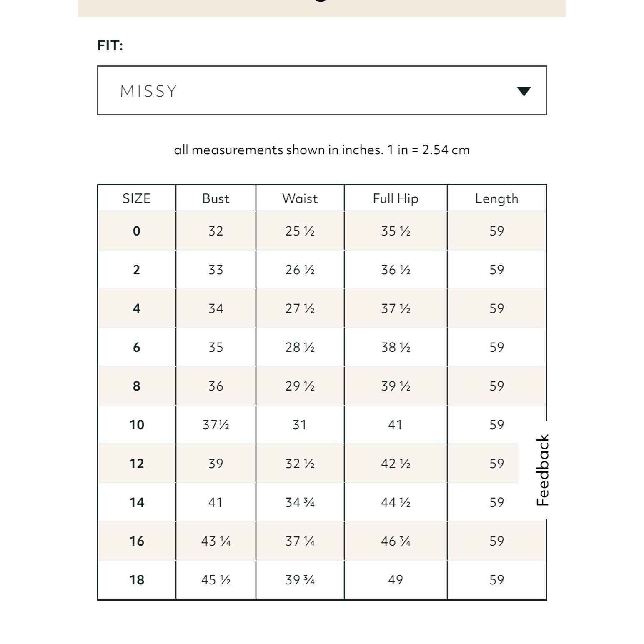Select the size 4 row label
Viewport: 644px width, 644px height.
(x=136, y=308)
